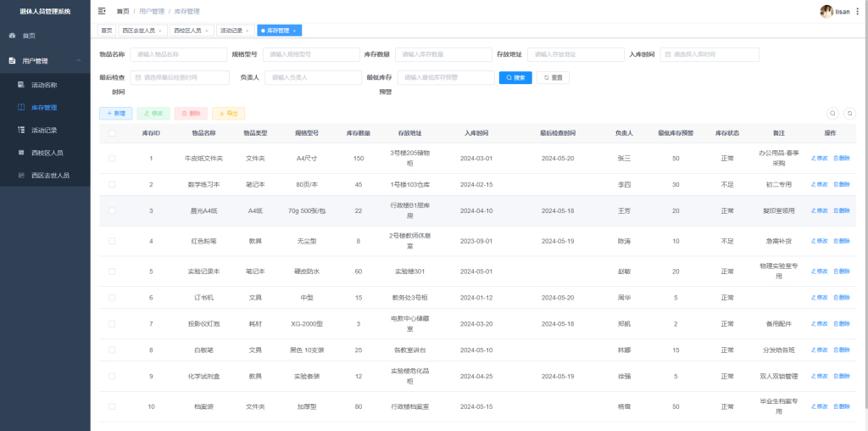Click the circular refresh icon above table
868x431 pixels.
coord(849,113)
